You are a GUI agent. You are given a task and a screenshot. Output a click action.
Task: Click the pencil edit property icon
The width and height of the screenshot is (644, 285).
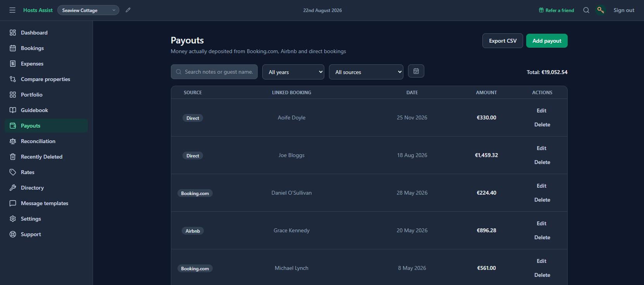click(128, 10)
